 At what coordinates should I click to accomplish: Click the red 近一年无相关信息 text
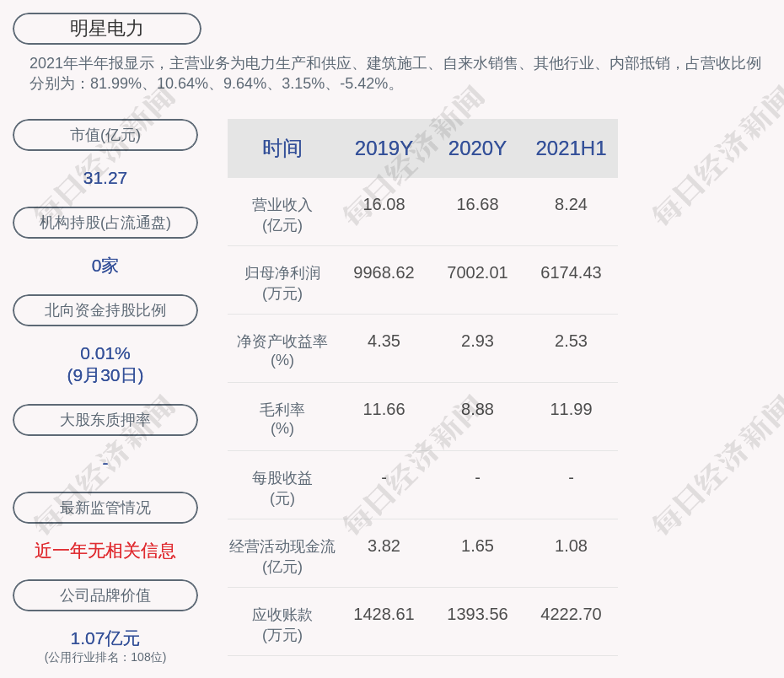105,551
